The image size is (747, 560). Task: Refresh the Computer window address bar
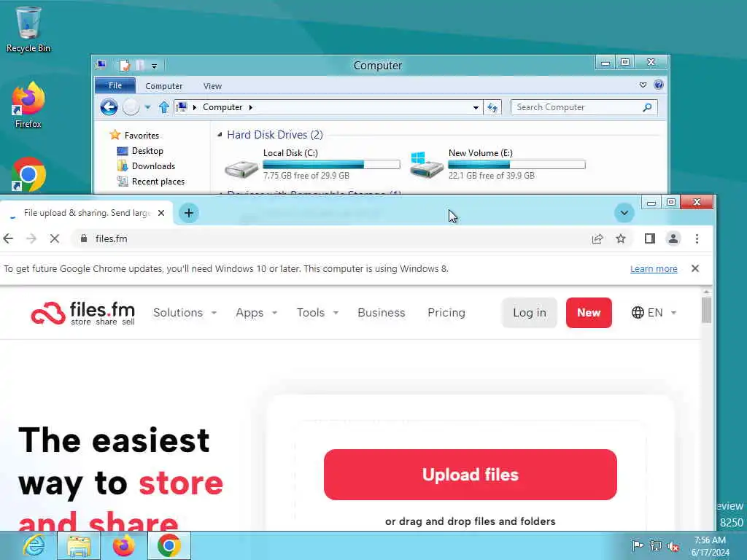click(x=492, y=108)
